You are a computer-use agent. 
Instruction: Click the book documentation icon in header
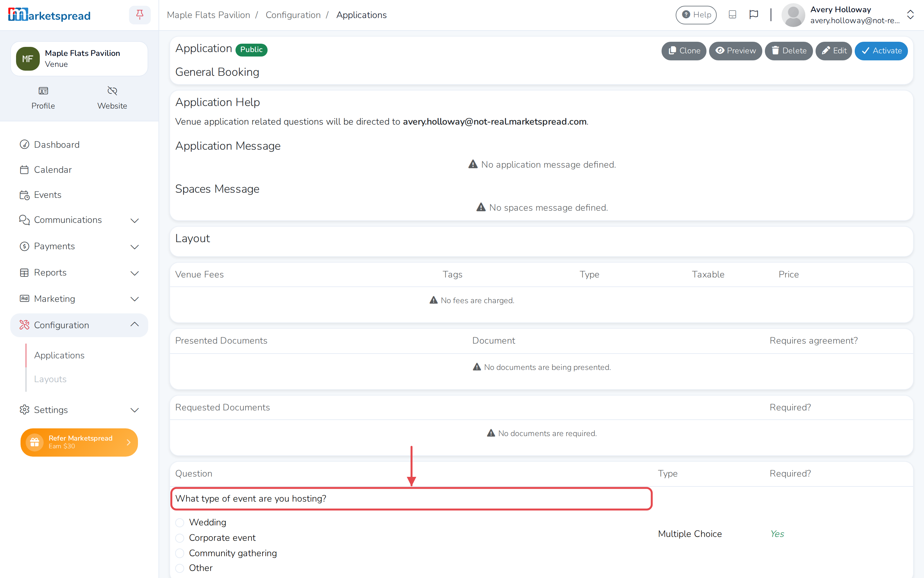pos(732,14)
